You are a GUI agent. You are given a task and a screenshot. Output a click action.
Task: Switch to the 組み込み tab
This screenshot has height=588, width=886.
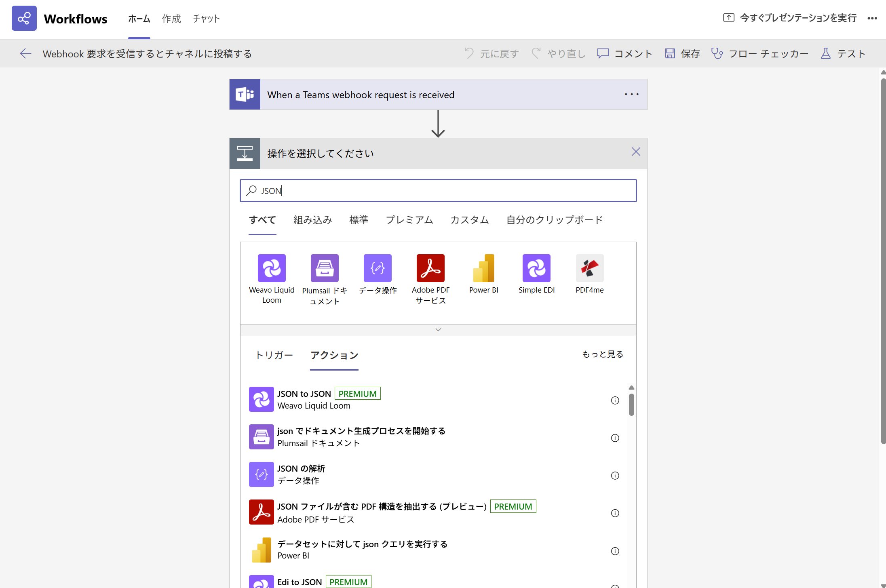(312, 220)
